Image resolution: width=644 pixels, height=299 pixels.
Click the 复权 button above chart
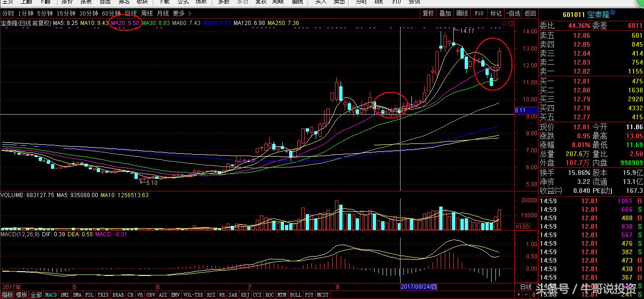point(428,13)
